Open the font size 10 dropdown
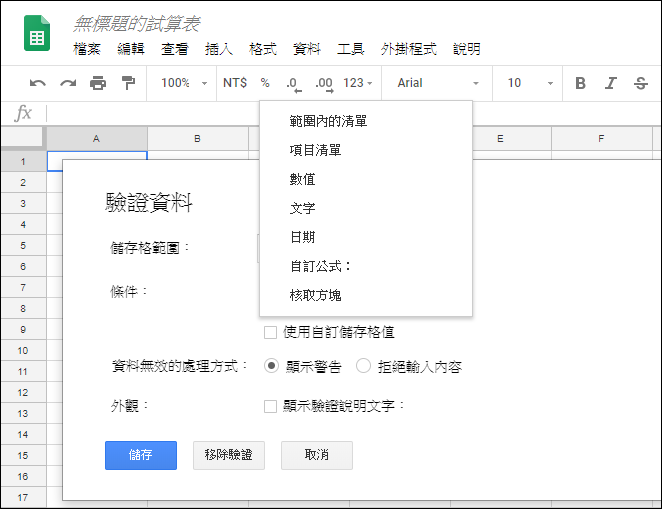 [530, 83]
